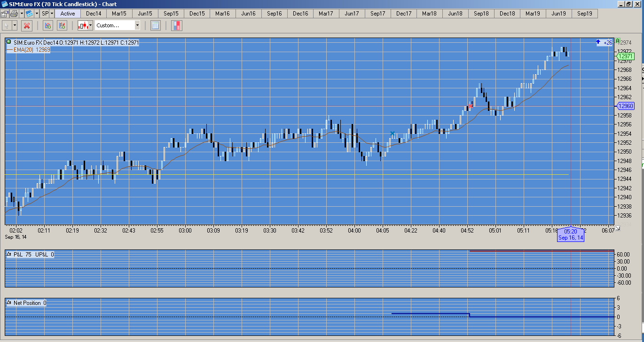Open the candlestick chart type dropdown arrow
The width and height of the screenshot is (644, 342).
91,25
